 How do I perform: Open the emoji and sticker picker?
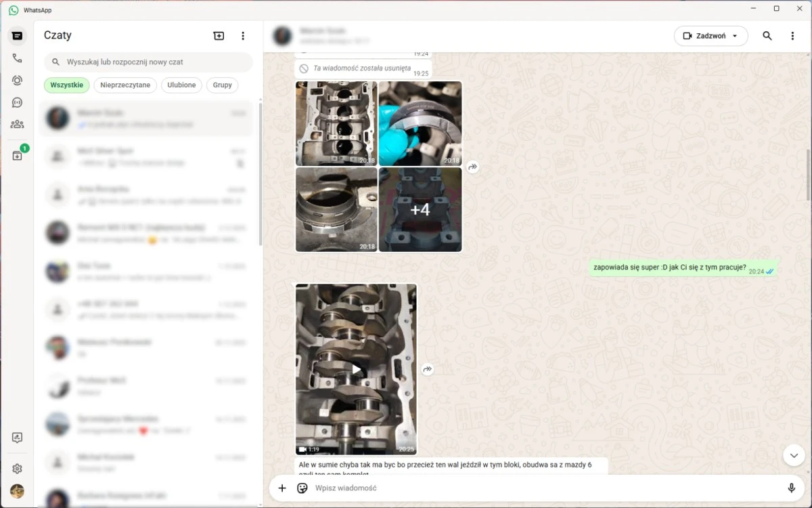point(301,488)
